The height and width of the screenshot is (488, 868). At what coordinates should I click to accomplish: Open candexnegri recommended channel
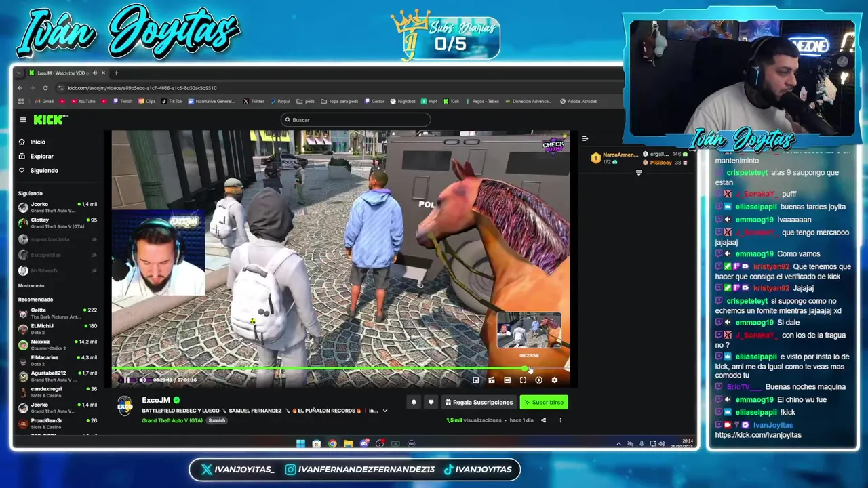click(x=58, y=392)
